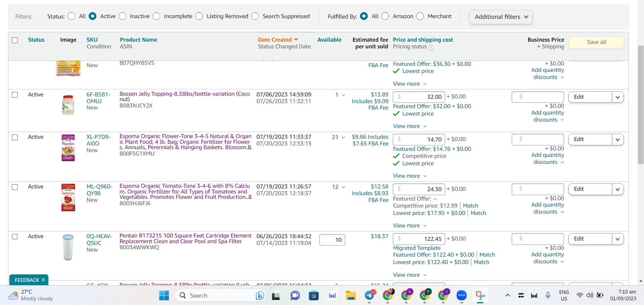Open the volume control in the tray
This screenshot has height=305, width=644.
(590, 296)
